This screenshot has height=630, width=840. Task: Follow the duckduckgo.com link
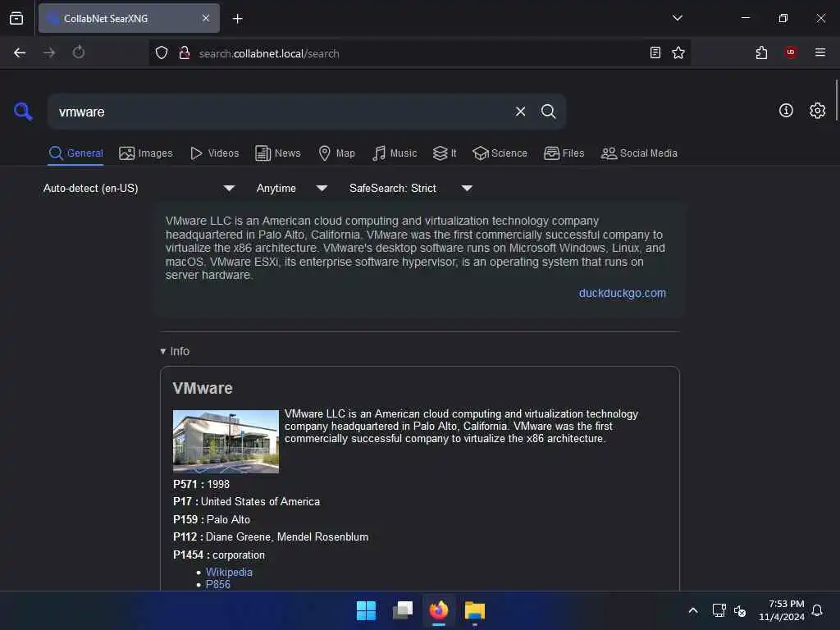(x=622, y=293)
